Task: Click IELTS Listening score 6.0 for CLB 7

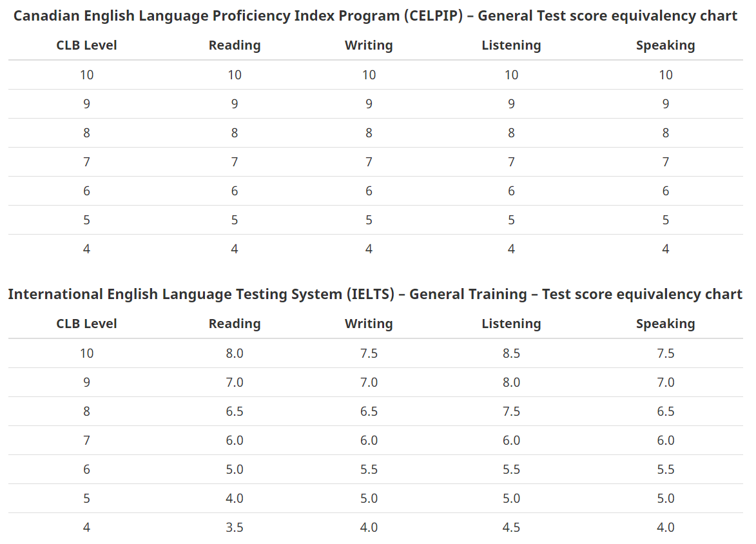Action: point(511,440)
